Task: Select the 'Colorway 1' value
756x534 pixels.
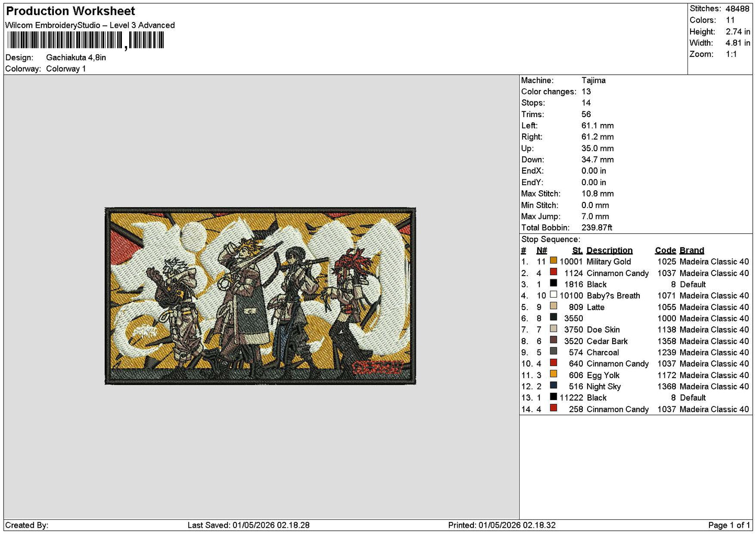Action: [x=66, y=69]
